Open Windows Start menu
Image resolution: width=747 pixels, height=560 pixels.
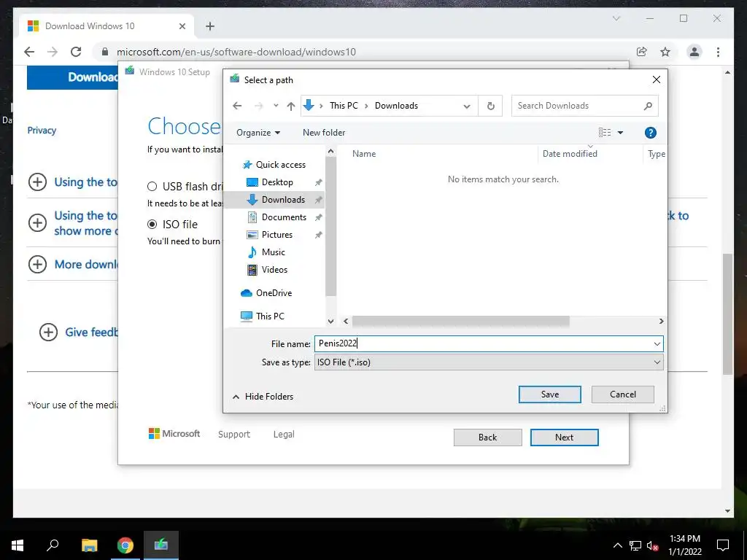point(18,545)
